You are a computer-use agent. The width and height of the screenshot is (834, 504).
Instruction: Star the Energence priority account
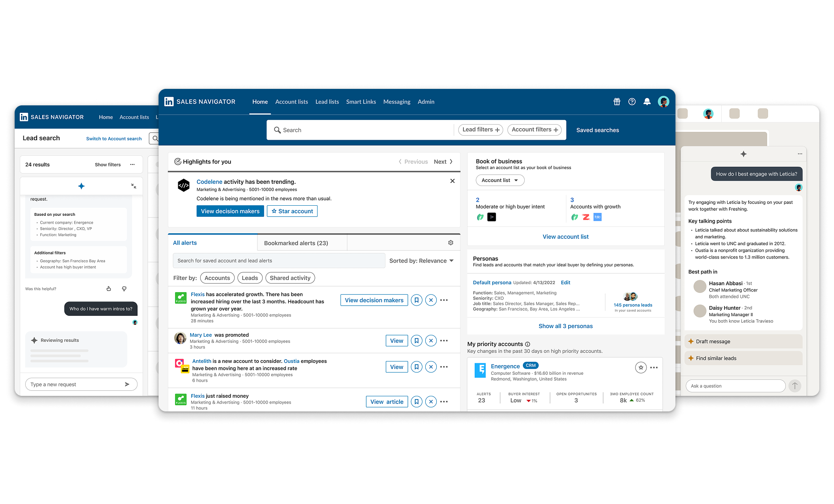641,367
